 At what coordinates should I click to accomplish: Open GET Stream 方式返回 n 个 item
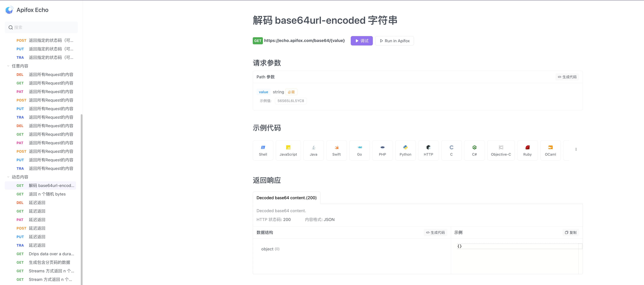41,279
